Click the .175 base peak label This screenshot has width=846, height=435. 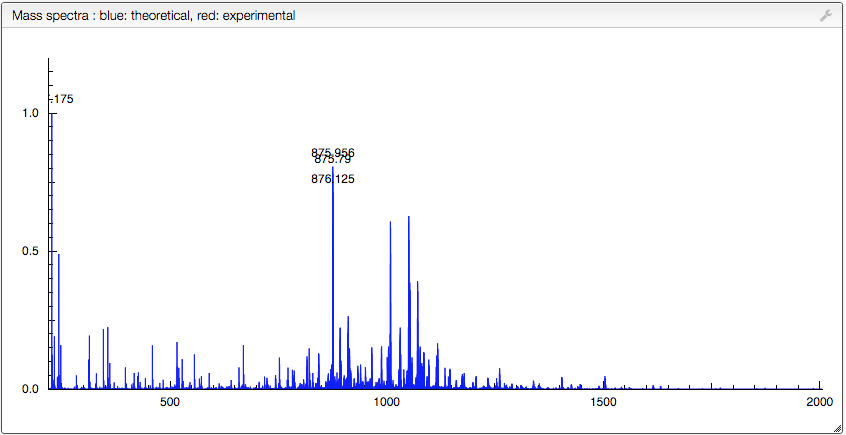tap(61, 99)
